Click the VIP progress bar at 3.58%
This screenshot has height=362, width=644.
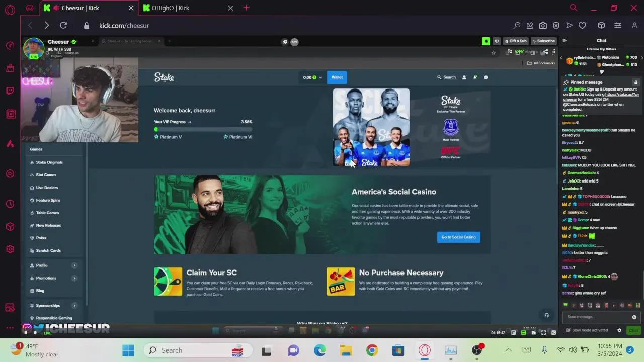pos(203,129)
